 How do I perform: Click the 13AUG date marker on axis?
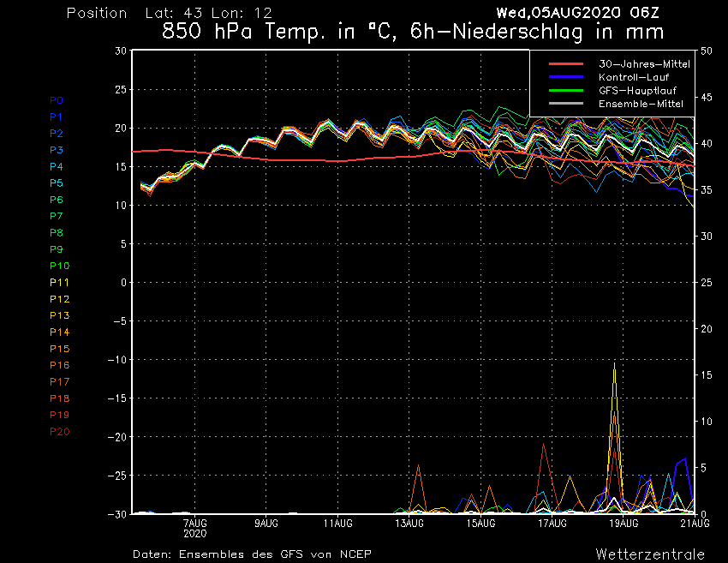tap(409, 523)
